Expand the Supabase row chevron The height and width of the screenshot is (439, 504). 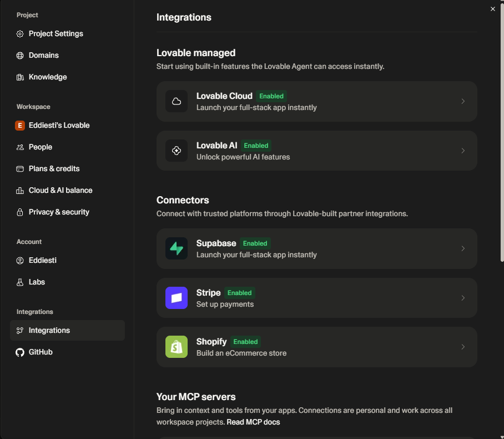(x=463, y=248)
